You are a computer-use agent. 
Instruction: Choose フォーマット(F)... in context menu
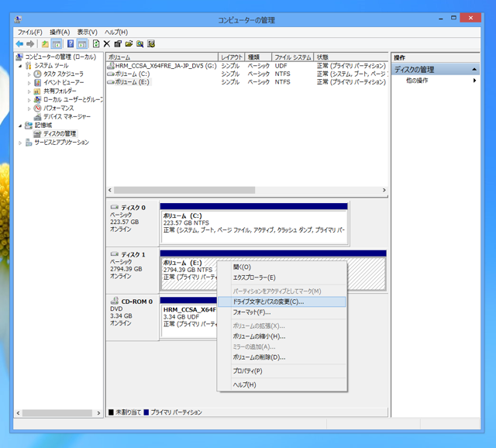point(282,312)
